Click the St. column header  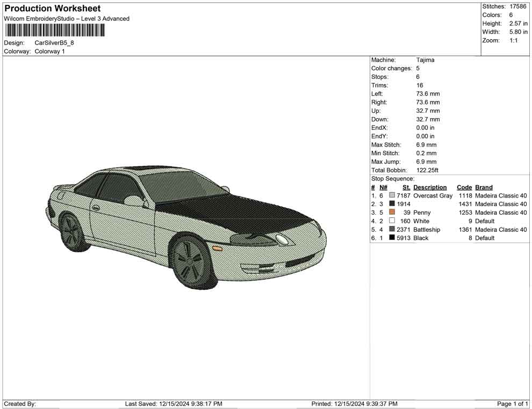click(406, 187)
